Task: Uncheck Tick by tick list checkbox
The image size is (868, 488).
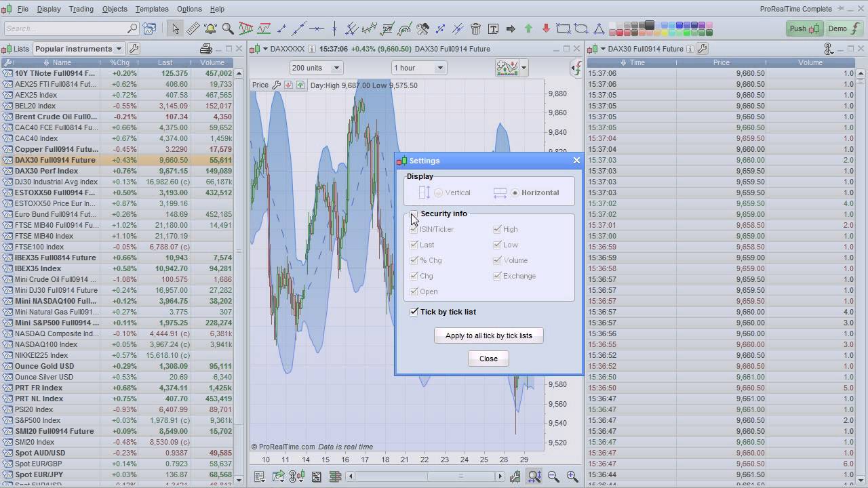Action: [414, 312]
